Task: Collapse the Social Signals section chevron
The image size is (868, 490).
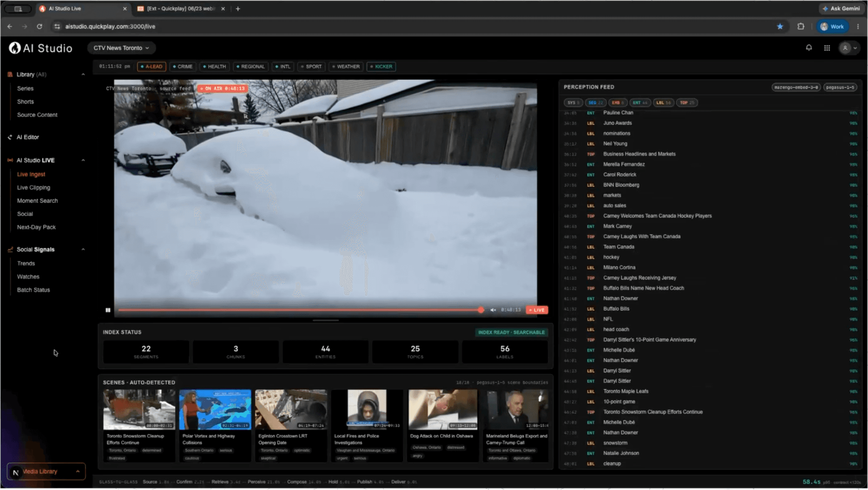Action: tap(83, 249)
